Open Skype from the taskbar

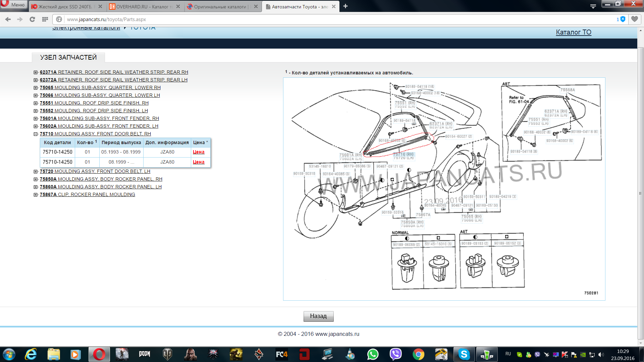[x=464, y=354]
